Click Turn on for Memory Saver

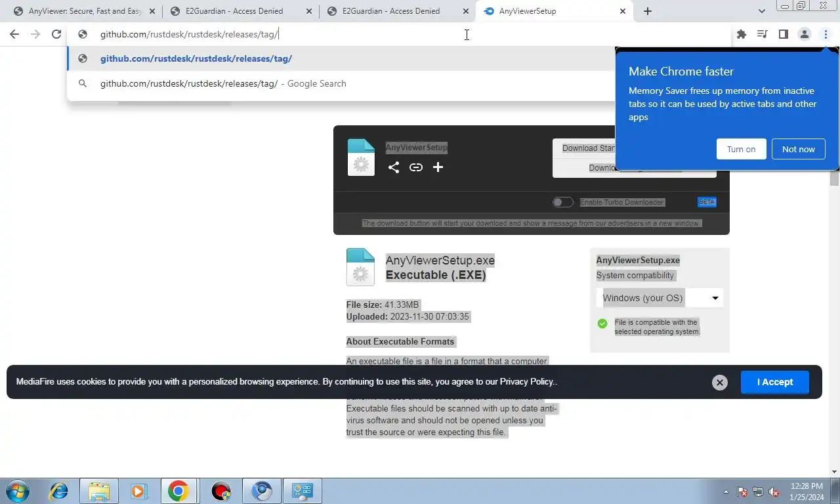(x=741, y=149)
